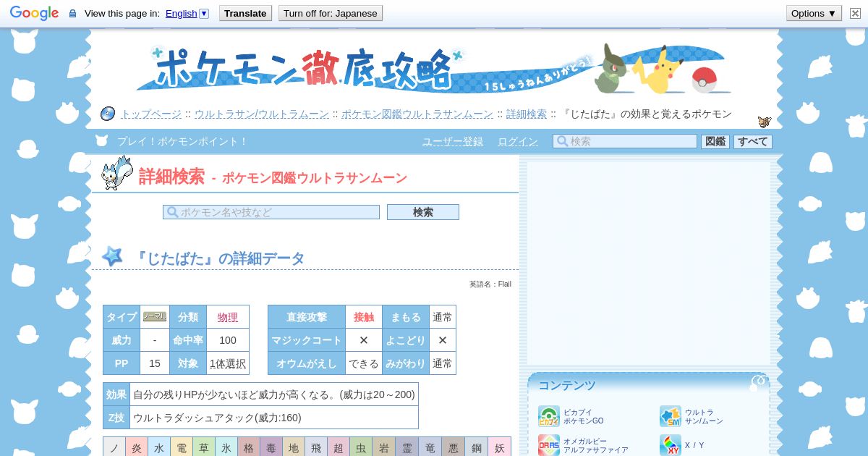Viewport: 868px width, 456px height.
Task: Click the 1体選択 target cell
Action: tap(228, 363)
